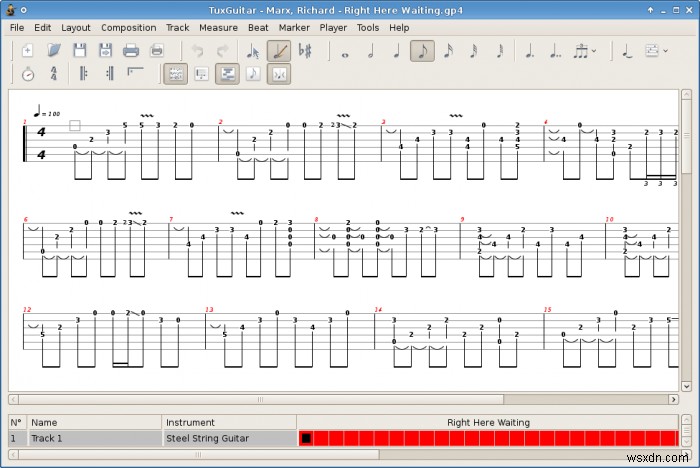Open the Player menu

[x=333, y=28]
